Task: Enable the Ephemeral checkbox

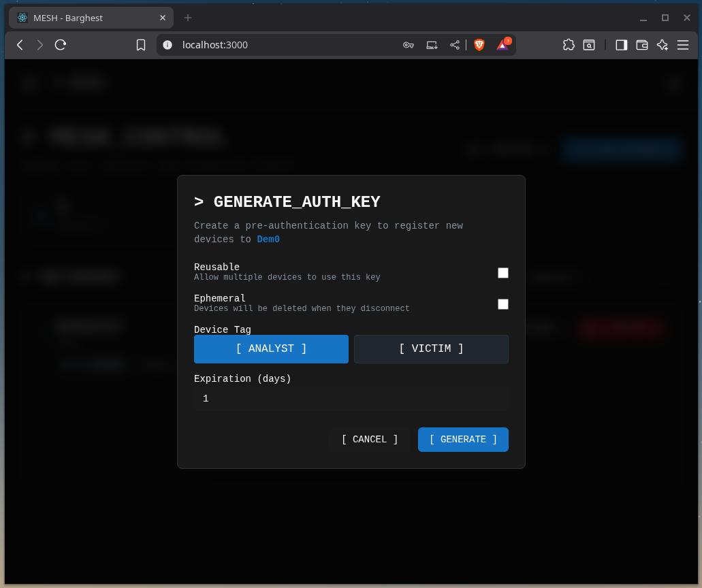Action: pyautogui.click(x=503, y=304)
